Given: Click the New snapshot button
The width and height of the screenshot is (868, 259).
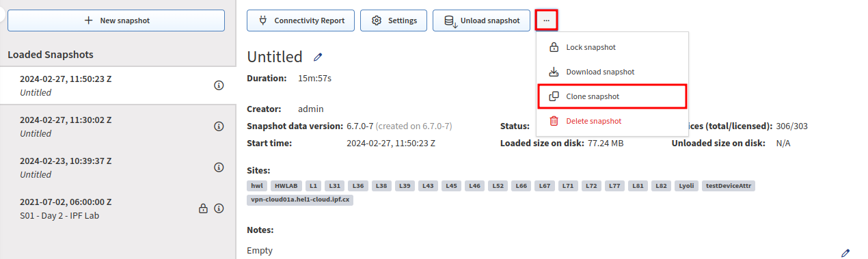Looking at the screenshot, I should [116, 21].
